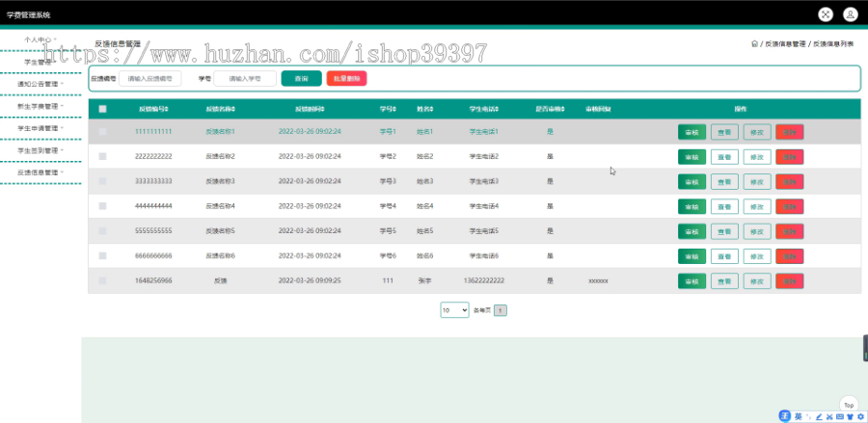This screenshot has height=423, width=868.
Task: Click the IME punctuation mode icon
Action: (808, 416)
